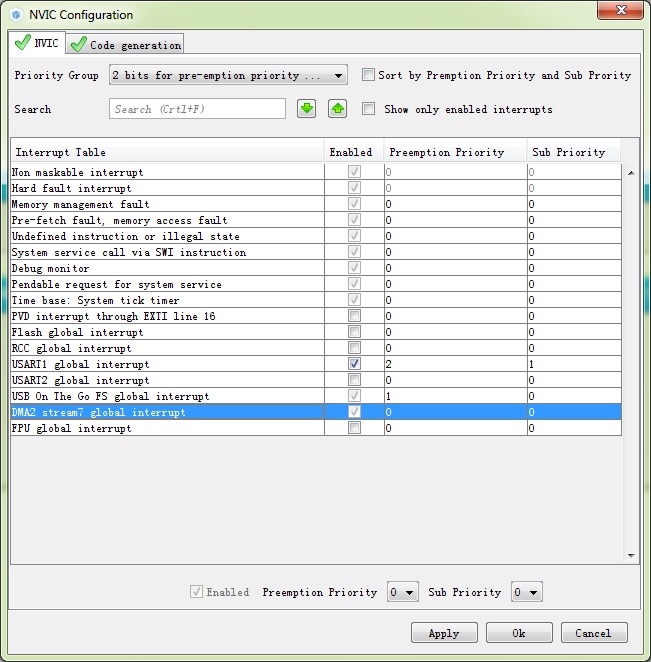This screenshot has width=651, height=662.
Task: Click the bottom Enabled checkbox
Action: pyautogui.click(x=196, y=592)
